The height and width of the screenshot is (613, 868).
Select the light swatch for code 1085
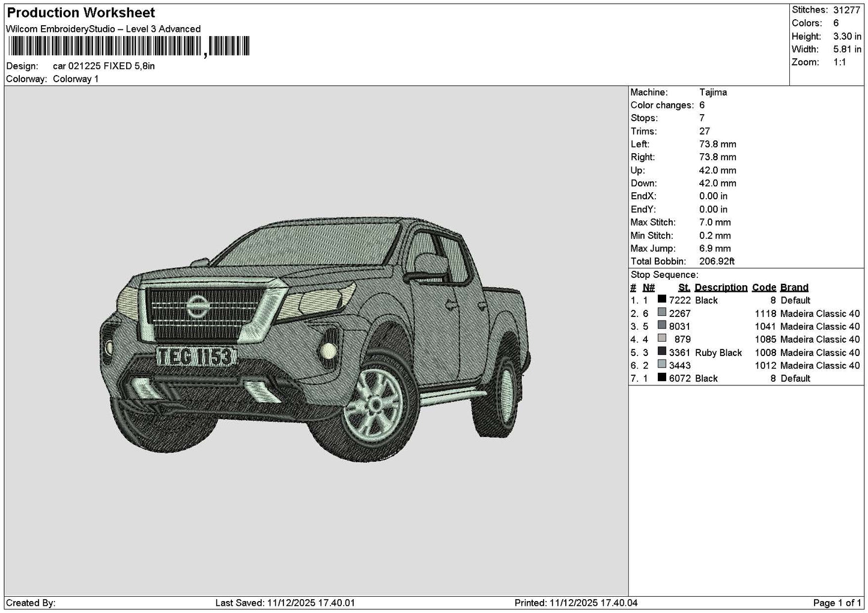click(x=662, y=339)
